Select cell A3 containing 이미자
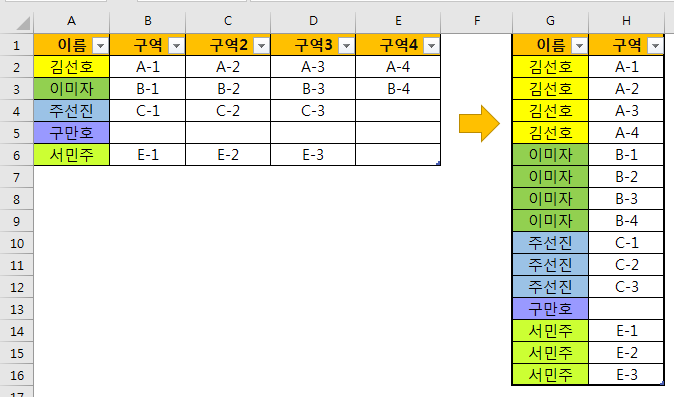The height and width of the screenshot is (397, 674). pos(71,89)
